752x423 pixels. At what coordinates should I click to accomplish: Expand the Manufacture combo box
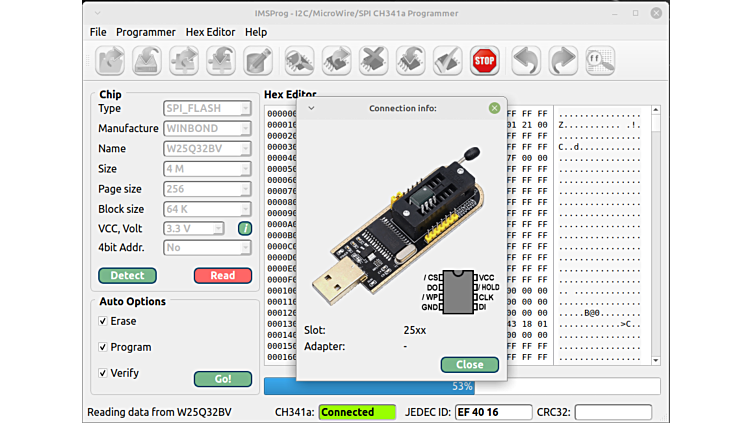click(x=207, y=128)
